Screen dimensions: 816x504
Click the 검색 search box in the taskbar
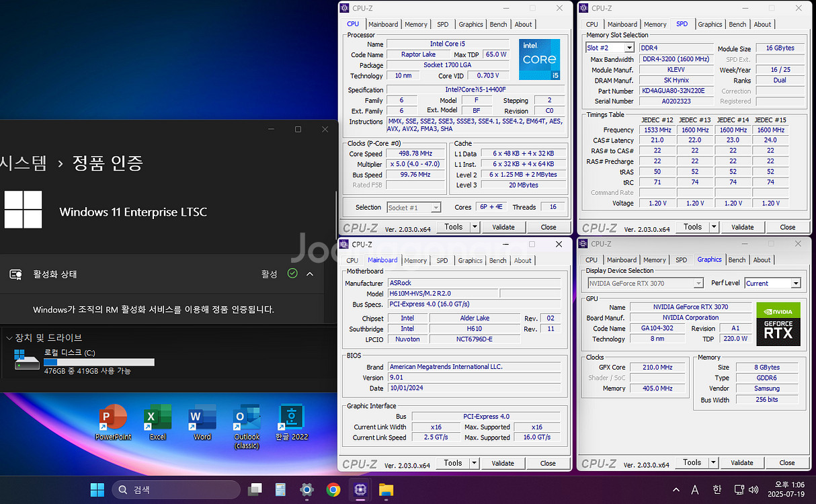coord(175,489)
